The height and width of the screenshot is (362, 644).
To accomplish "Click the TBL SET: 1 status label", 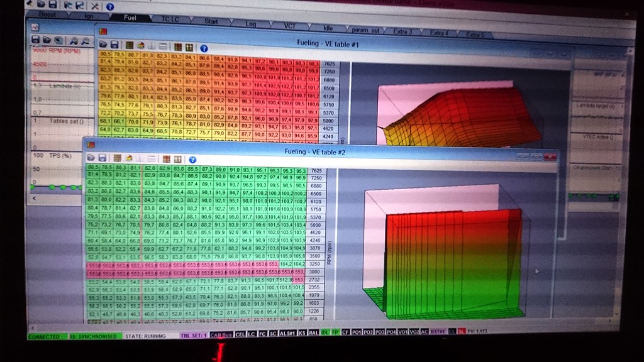I will pos(194,336).
